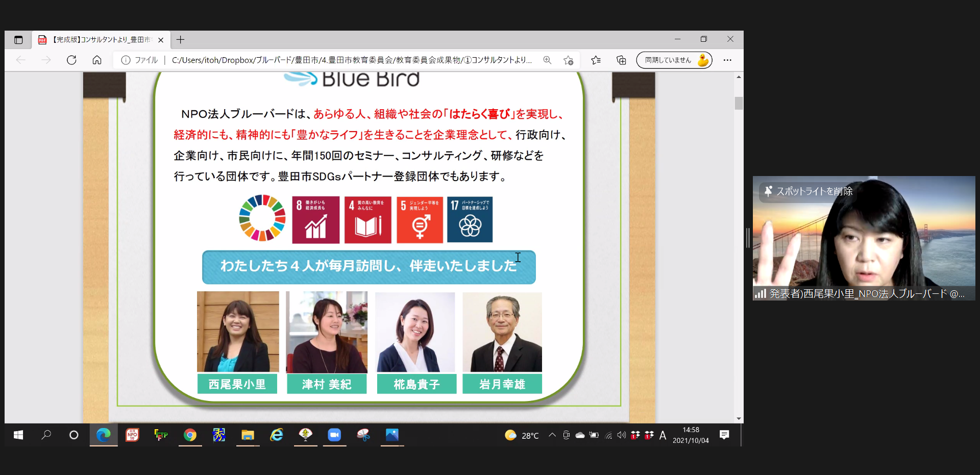Click the scrollbar down arrow
The height and width of the screenshot is (475, 980).
click(739, 419)
